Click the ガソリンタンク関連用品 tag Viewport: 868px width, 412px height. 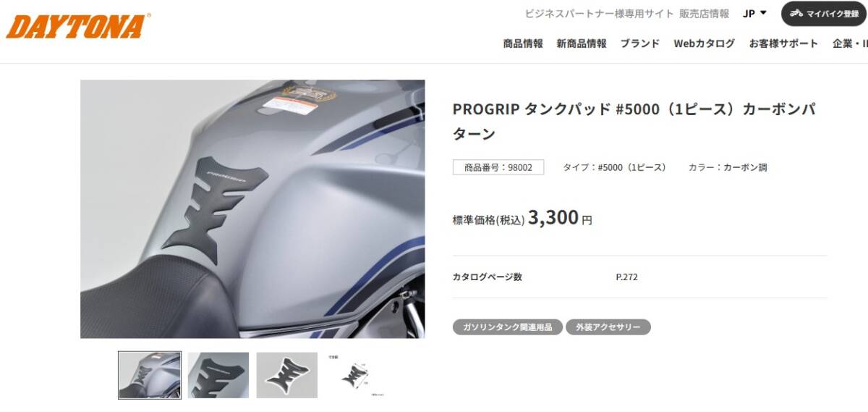click(x=508, y=327)
